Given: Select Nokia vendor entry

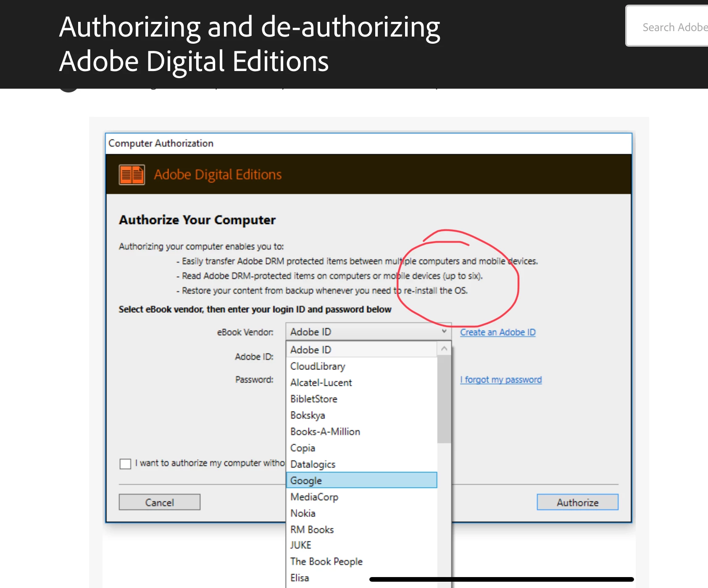Looking at the screenshot, I should pyautogui.click(x=362, y=513).
